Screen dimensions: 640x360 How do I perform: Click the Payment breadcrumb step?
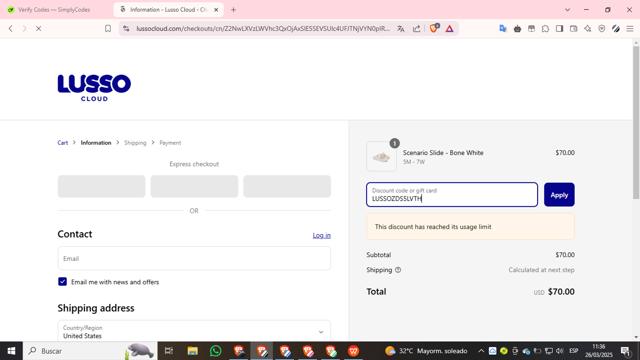pos(170,142)
